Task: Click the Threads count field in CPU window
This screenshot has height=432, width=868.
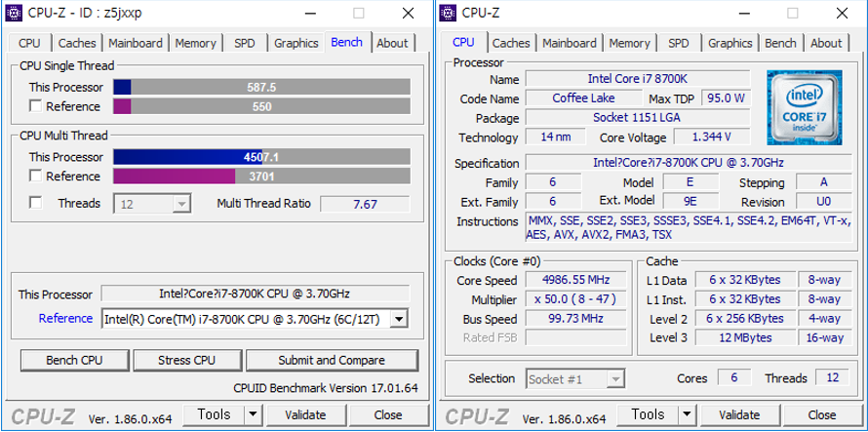Action: tap(833, 377)
